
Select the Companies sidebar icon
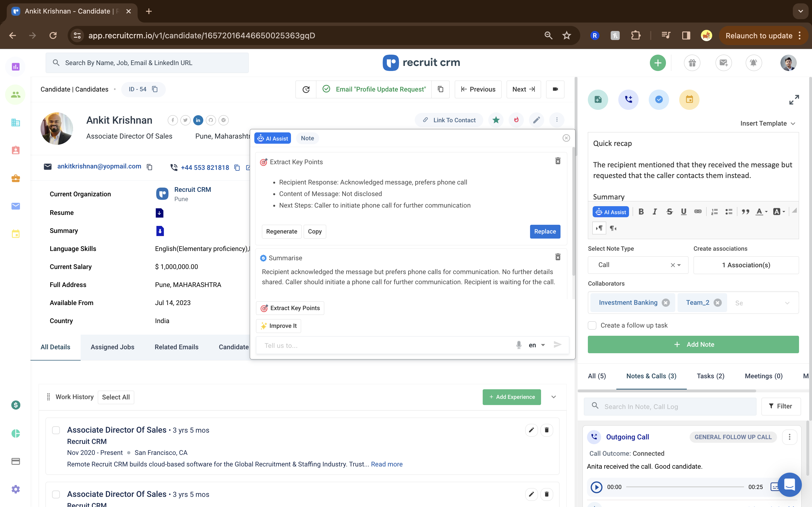pos(16,123)
